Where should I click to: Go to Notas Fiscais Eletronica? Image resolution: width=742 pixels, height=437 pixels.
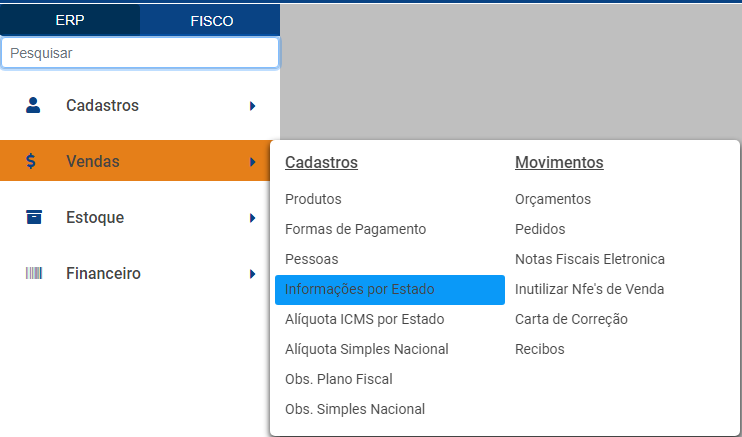(x=590, y=259)
